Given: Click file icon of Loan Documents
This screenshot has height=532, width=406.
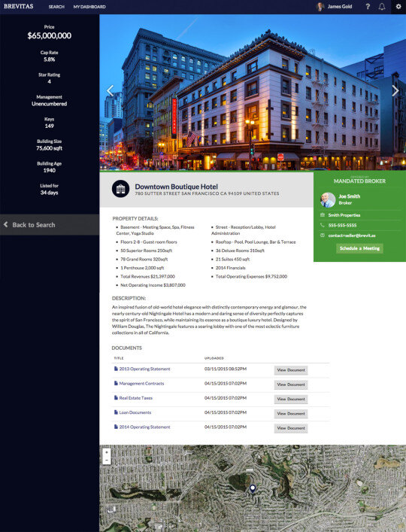Looking at the screenshot, I should 116,412.
